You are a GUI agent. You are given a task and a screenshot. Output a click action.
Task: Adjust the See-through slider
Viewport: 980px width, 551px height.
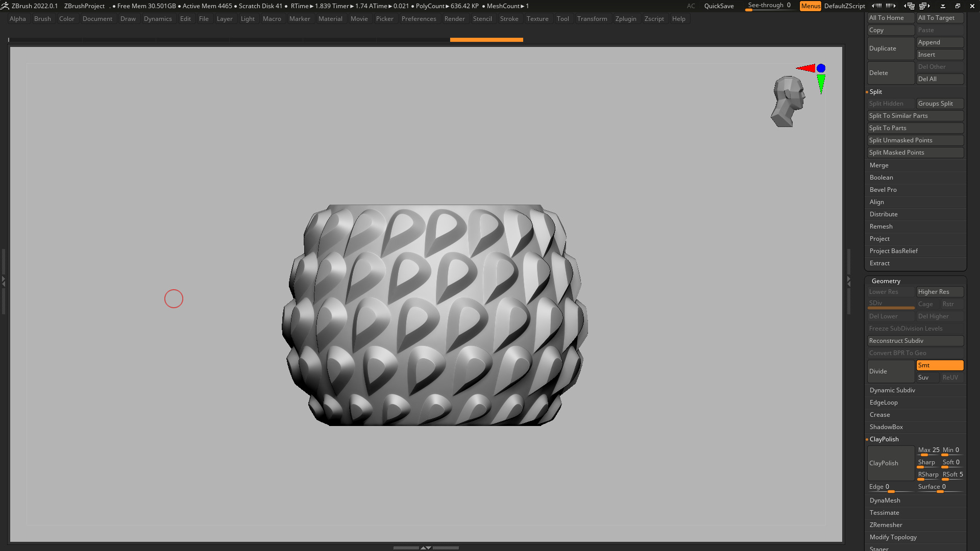pos(769,6)
